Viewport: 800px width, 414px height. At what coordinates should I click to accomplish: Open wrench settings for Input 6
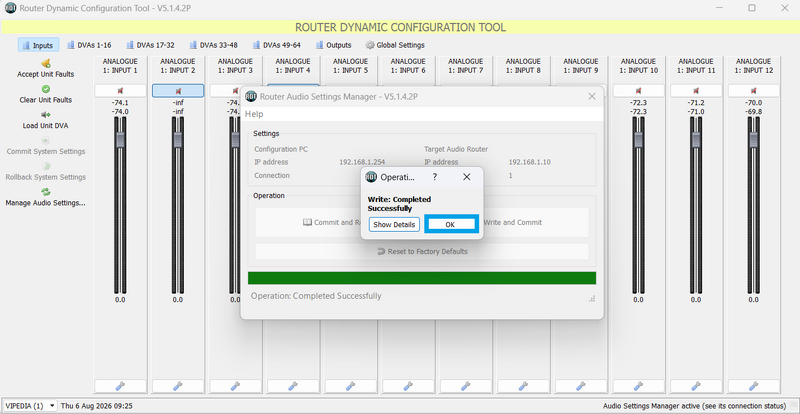pos(409,386)
